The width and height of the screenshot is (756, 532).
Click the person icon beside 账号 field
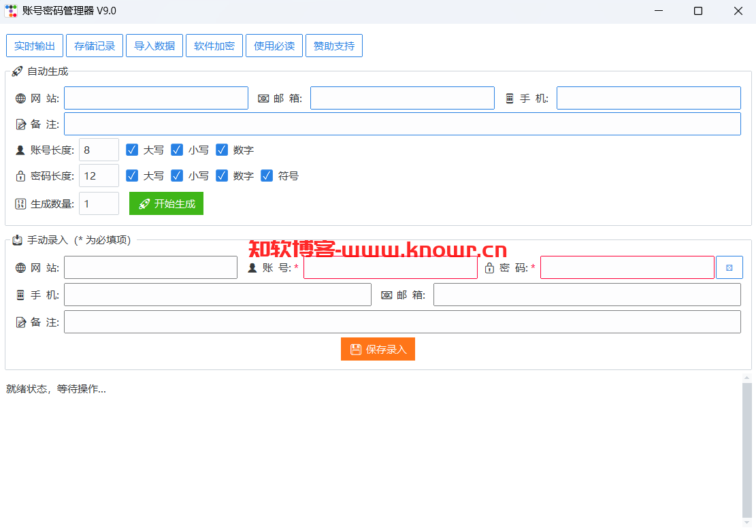pos(252,268)
